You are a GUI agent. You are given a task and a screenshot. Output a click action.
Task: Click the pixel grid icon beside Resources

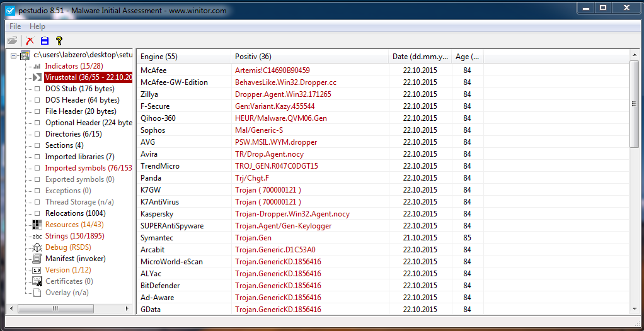click(x=37, y=225)
